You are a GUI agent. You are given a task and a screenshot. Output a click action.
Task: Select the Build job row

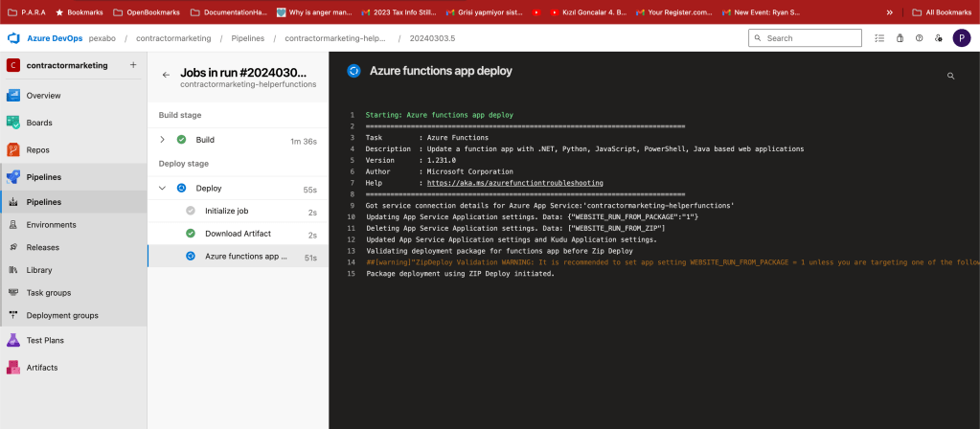pos(238,140)
